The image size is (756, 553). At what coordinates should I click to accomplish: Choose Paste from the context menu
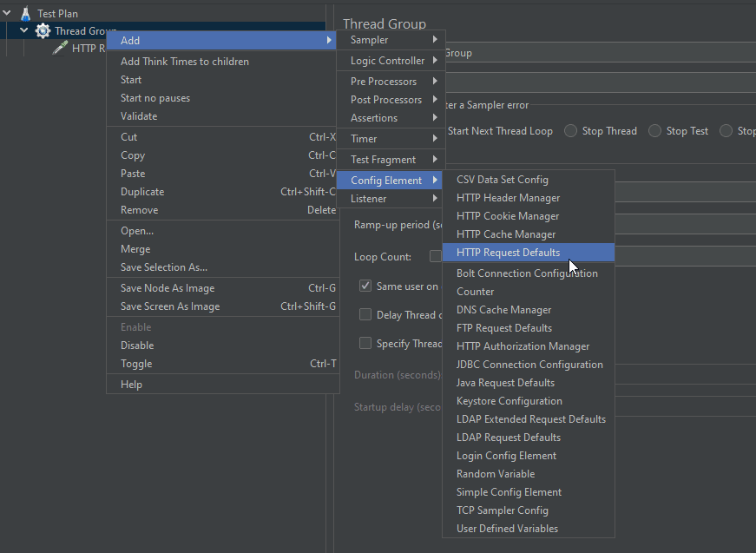(222, 174)
